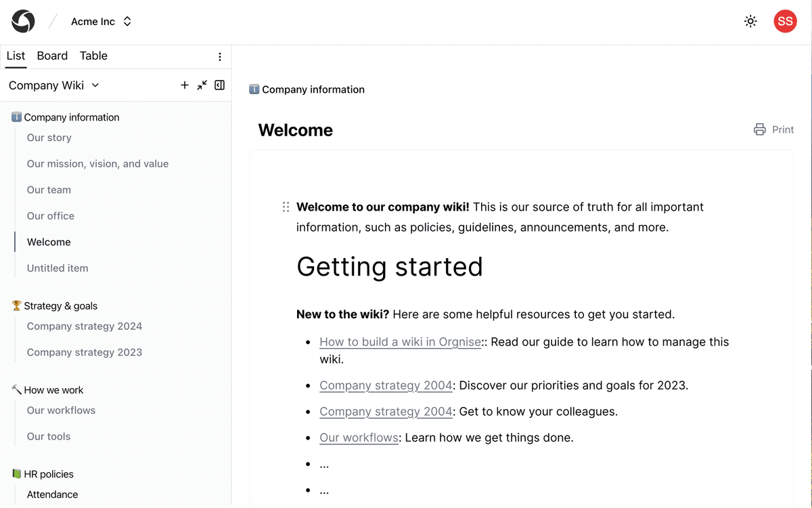
Task: Switch to the Table tab
Action: point(93,56)
